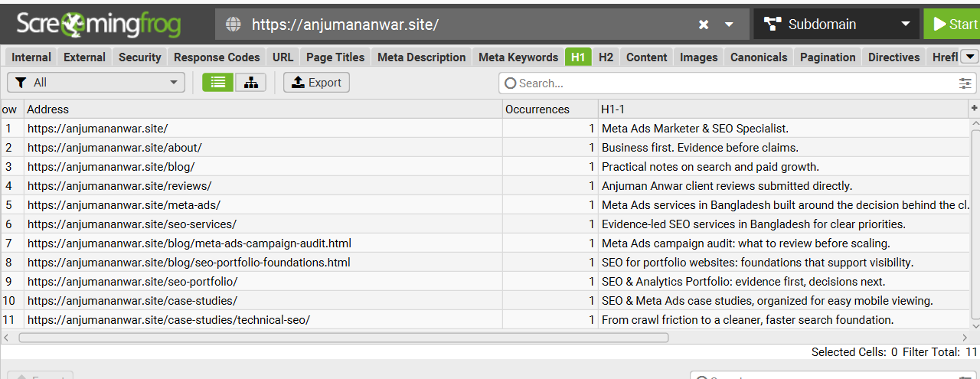Select the /meta-ads/ address cell
This screenshot has height=379, width=980.
(x=263, y=204)
